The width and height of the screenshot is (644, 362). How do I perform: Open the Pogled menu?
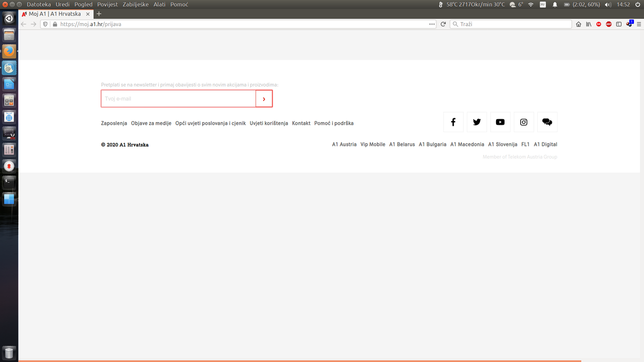point(84,5)
